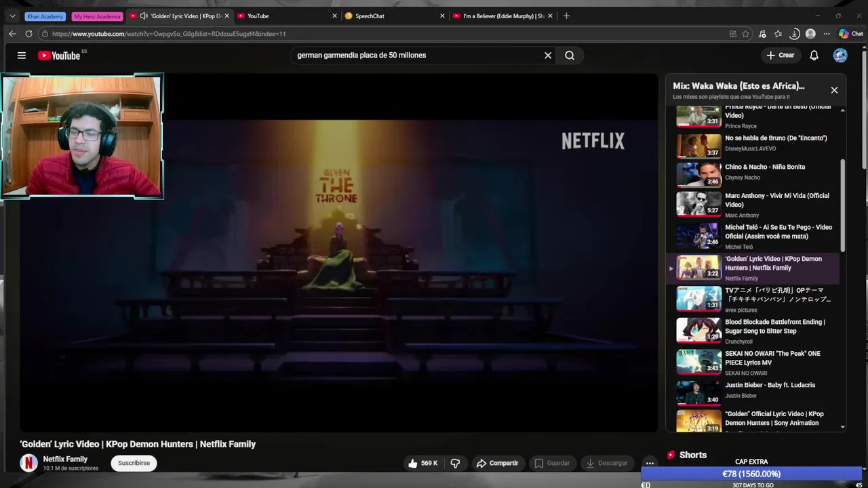
Task: Show Edge downloads
Action: pyautogui.click(x=794, y=34)
